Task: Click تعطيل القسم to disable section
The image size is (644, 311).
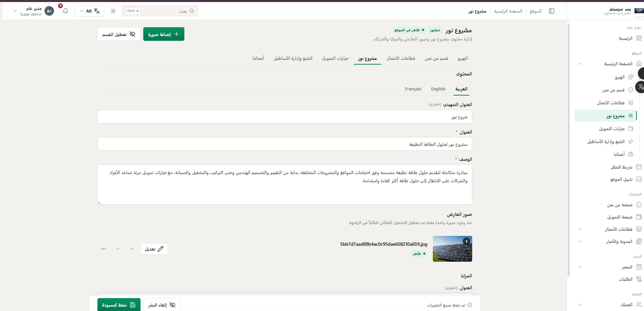Action: tap(119, 34)
